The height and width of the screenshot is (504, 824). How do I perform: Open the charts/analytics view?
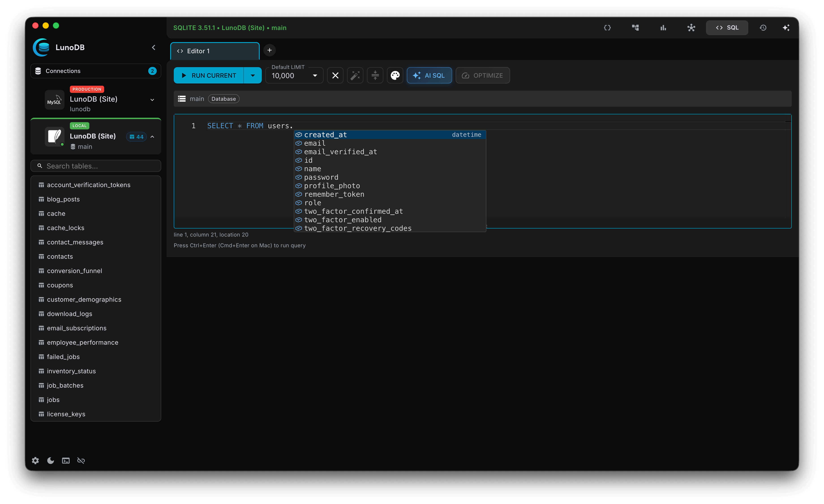click(x=663, y=28)
